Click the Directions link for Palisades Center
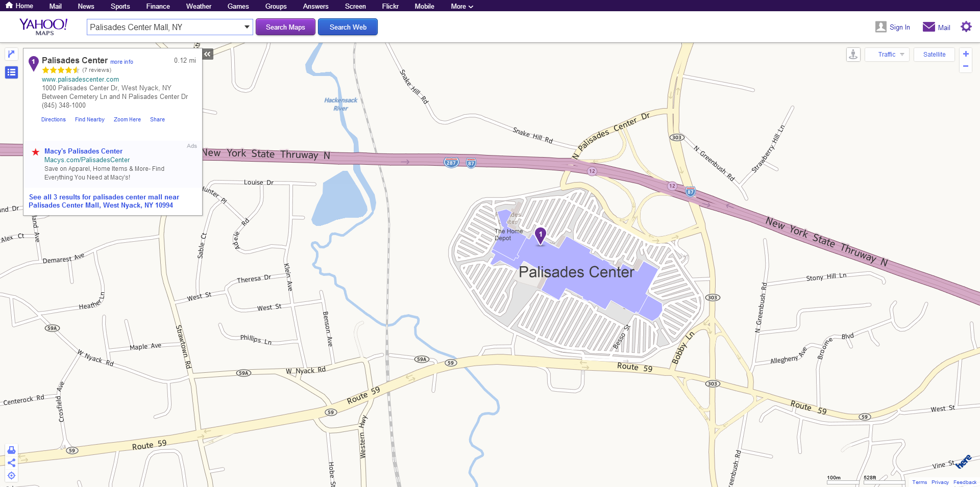This screenshot has width=980, height=487. pos(54,120)
